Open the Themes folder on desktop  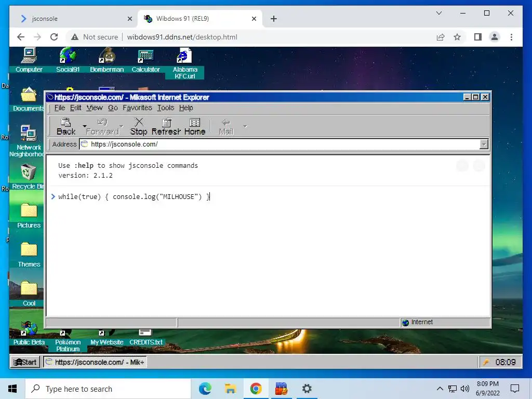[29, 255]
